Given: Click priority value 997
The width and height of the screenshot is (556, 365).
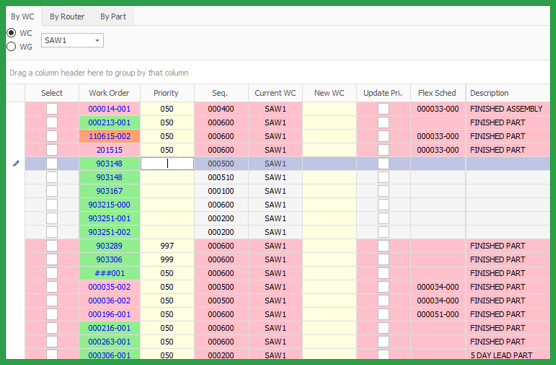Looking at the screenshot, I should click(x=167, y=246).
